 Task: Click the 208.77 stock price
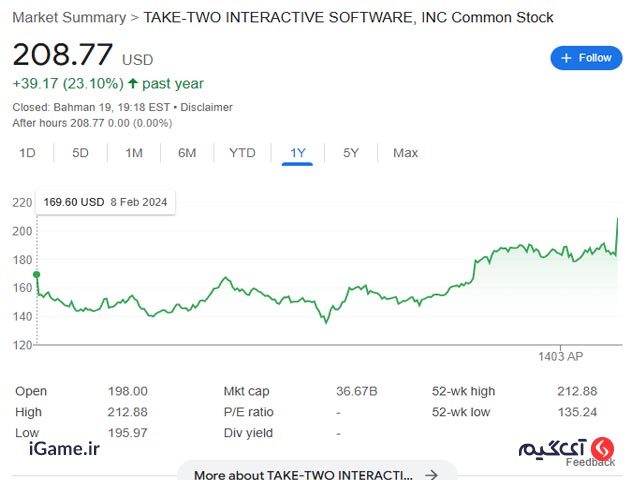point(62,54)
